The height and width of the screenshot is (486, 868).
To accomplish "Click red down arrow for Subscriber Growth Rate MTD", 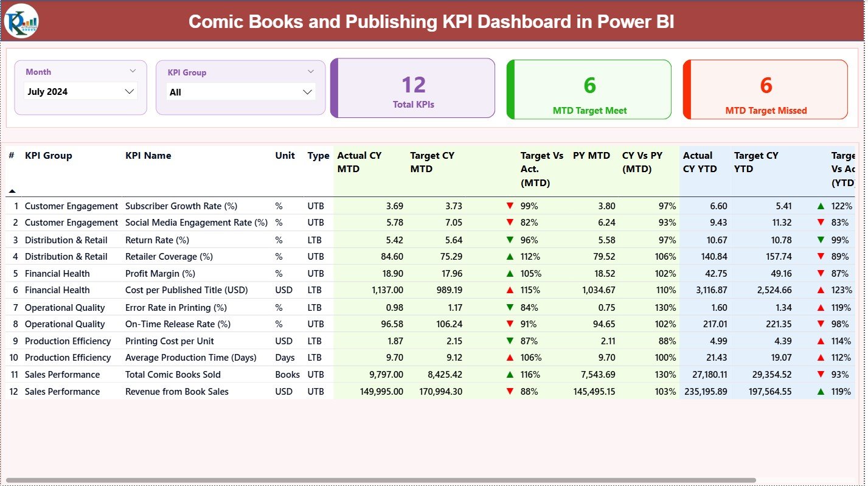I will click(510, 206).
